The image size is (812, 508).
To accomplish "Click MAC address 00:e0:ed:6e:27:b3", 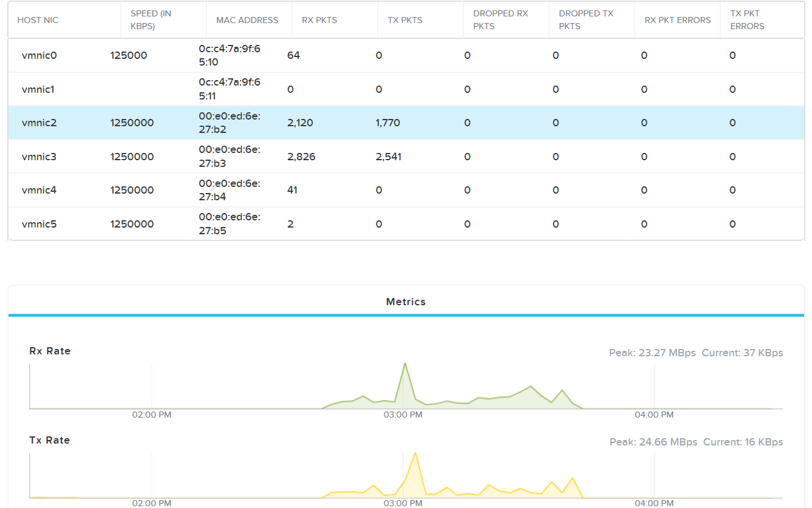I will pyautogui.click(x=230, y=157).
